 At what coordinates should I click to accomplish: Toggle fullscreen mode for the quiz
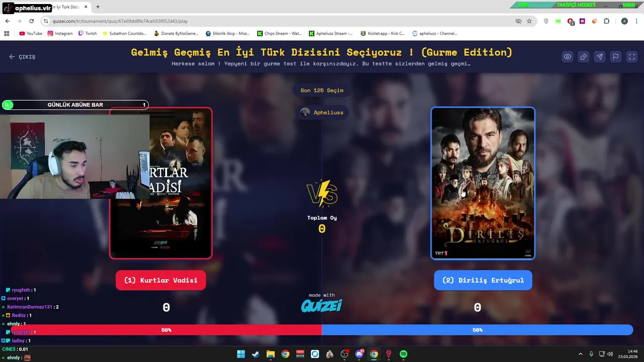pos(632,57)
